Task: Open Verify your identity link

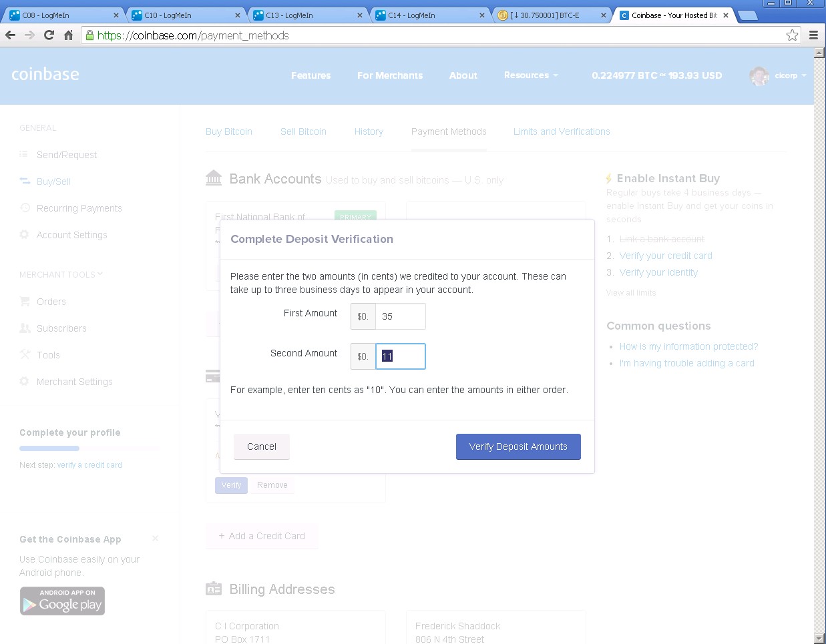Action: pos(658,272)
